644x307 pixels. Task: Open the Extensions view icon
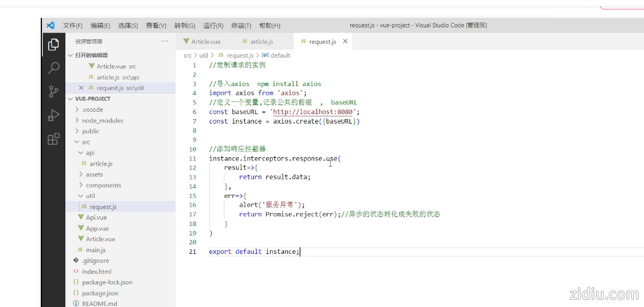coord(54,139)
